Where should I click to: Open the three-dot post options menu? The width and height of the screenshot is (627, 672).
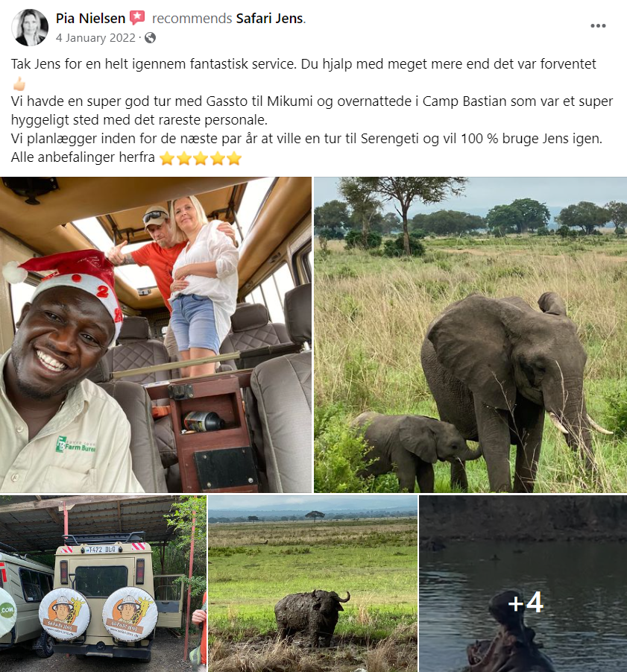pyautogui.click(x=598, y=25)
